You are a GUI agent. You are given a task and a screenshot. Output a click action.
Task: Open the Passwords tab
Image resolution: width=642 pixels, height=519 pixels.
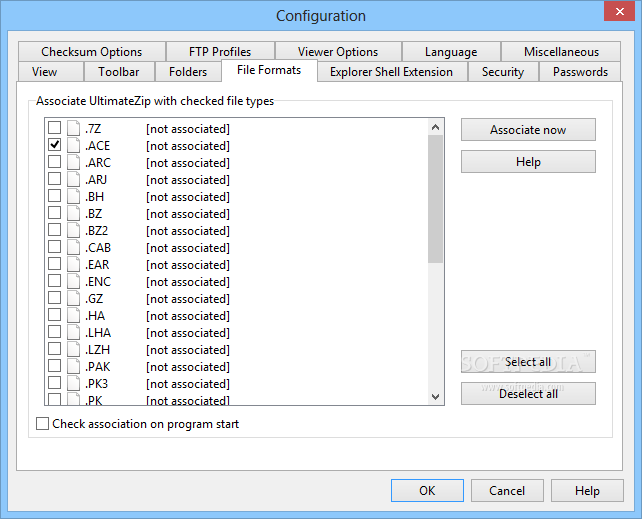[580, 72]
